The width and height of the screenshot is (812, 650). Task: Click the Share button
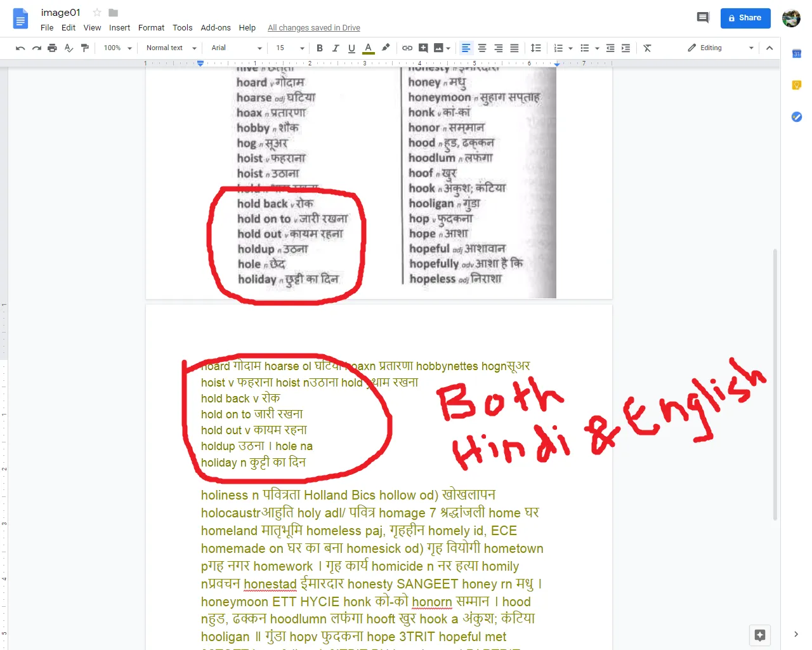tap(745, 18)
